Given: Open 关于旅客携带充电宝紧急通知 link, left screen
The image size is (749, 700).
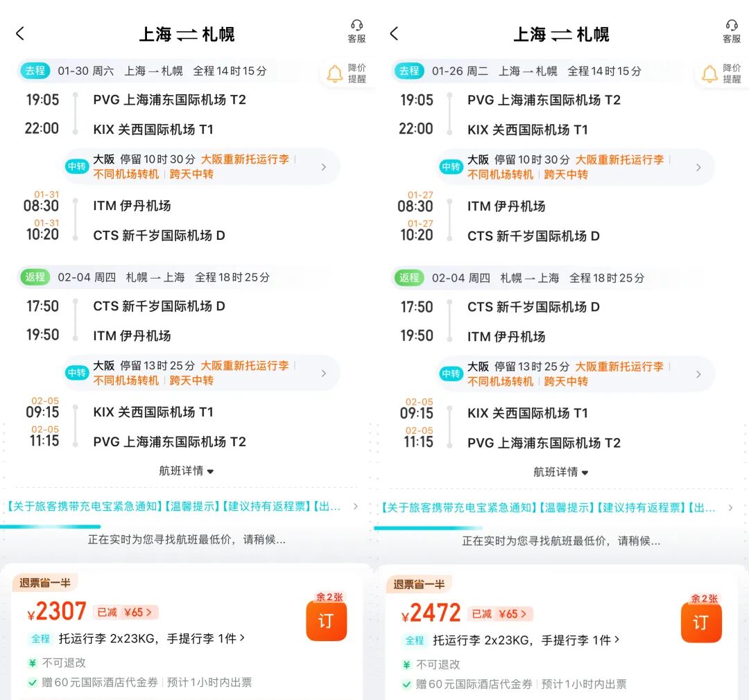Looking at the screenshot, I should (85, 506).
